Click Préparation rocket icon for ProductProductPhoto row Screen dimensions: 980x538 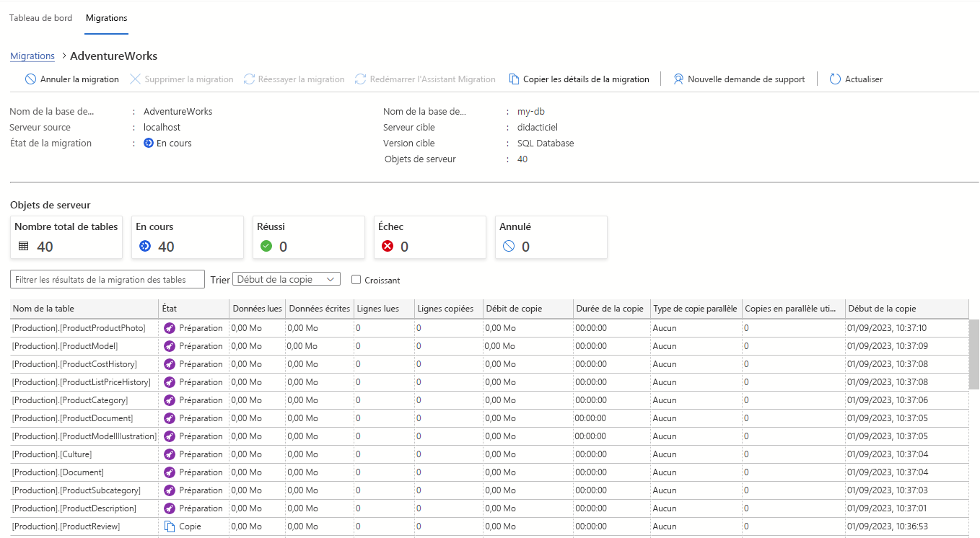tap(170, 328)
